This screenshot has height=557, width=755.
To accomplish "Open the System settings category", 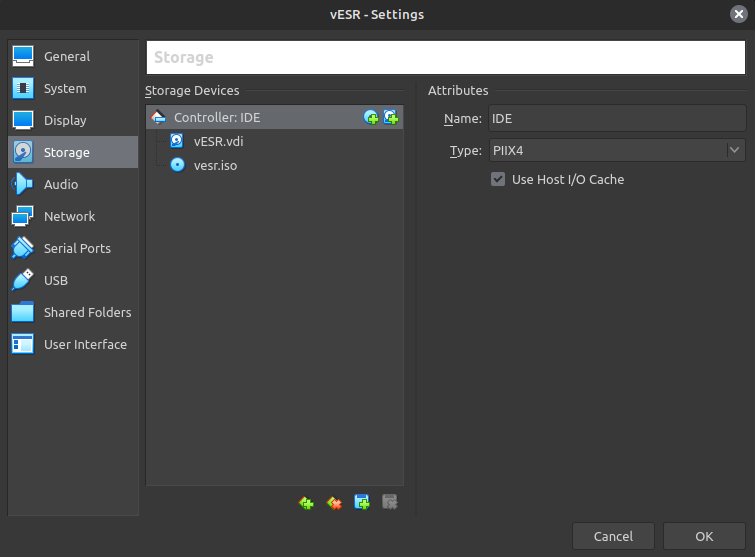I will [x=65, y=89].
